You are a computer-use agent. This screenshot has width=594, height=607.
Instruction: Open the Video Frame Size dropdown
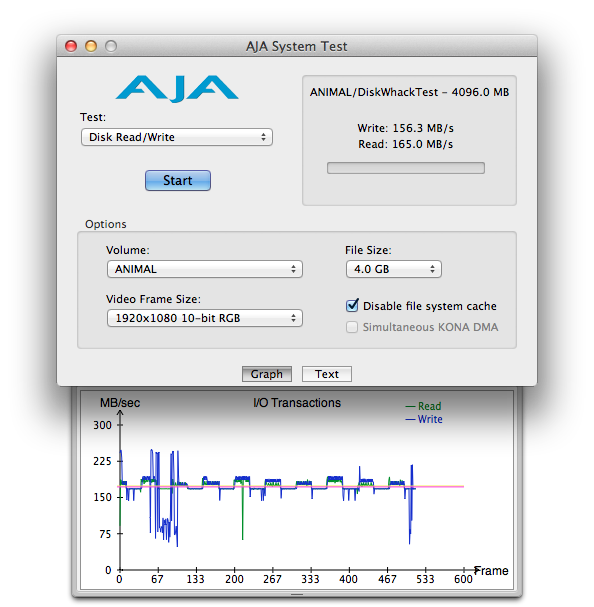[205, 318]
